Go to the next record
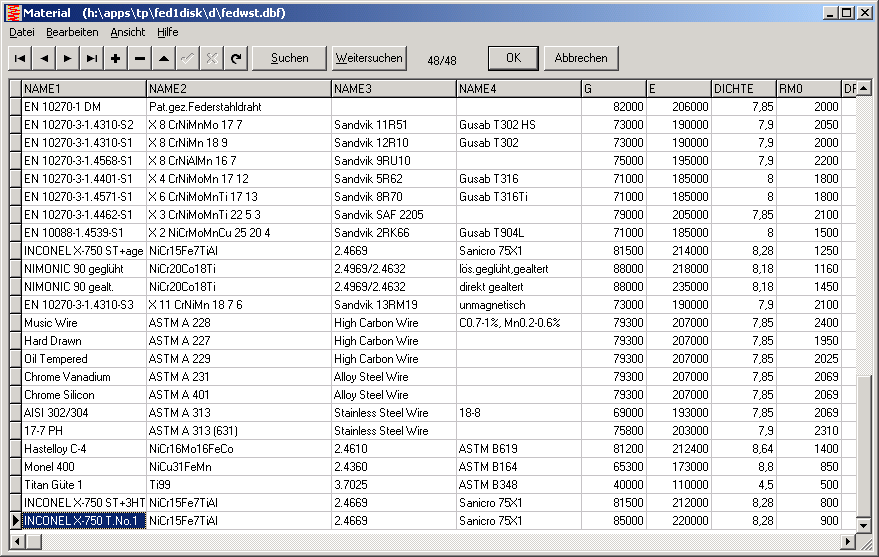879x557 pixels. point(68,58)
